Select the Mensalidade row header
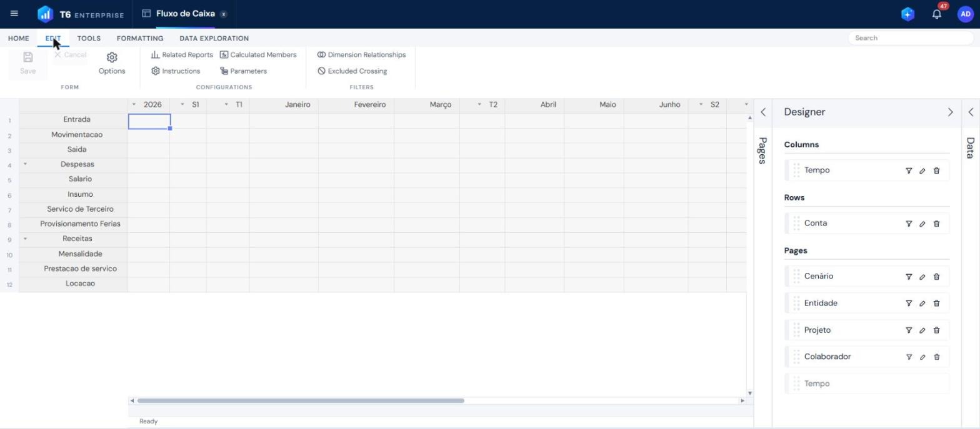The image size is (980, 429). [73, 254]
